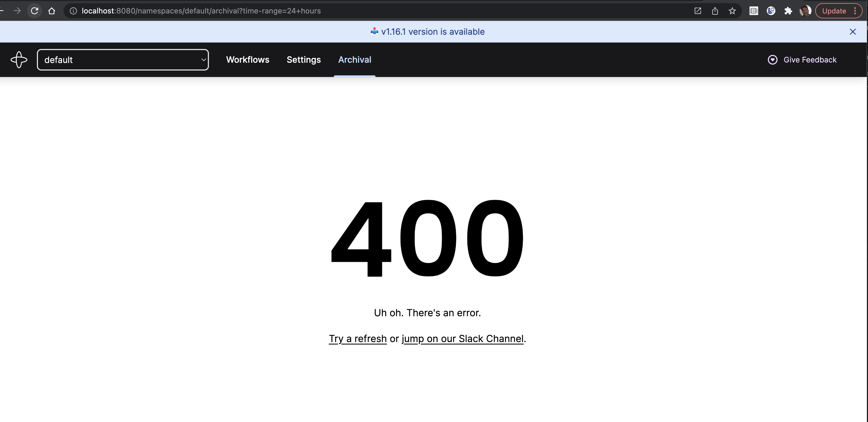Click the site information icon in address bar

[x=73, y=10]
